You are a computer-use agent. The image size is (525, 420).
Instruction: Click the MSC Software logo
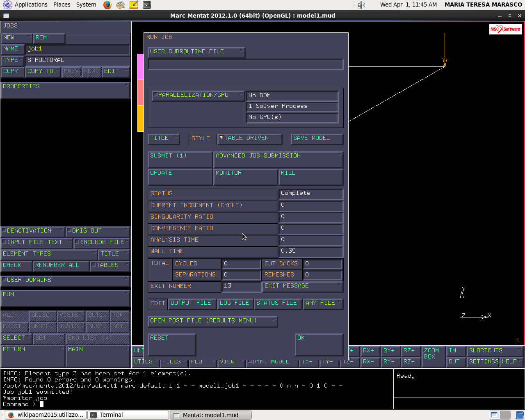coord(505,29)
